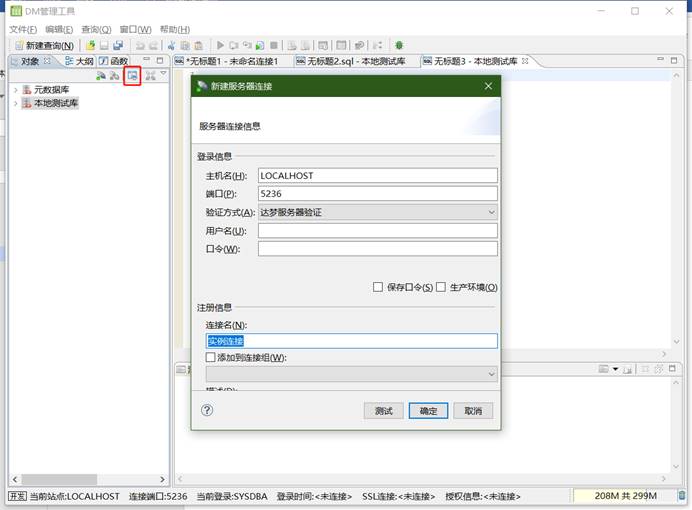Expand the 本地测试库 tree node
Viewport: 692px width, 510px height.
click(x=16, y=103)
